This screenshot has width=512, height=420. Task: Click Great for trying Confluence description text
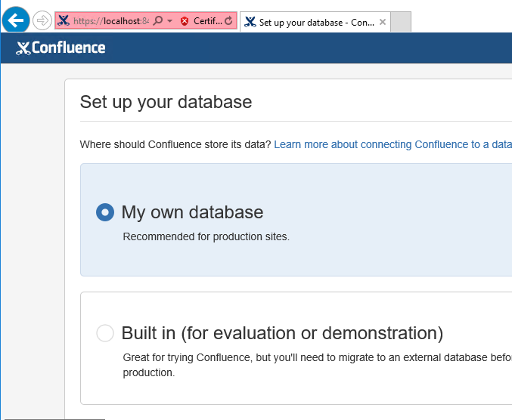tap(318, 365)
